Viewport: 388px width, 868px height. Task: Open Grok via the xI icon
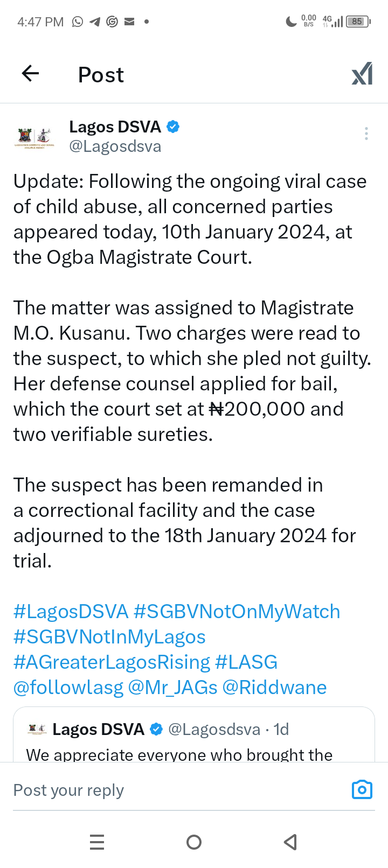point(362,74)
